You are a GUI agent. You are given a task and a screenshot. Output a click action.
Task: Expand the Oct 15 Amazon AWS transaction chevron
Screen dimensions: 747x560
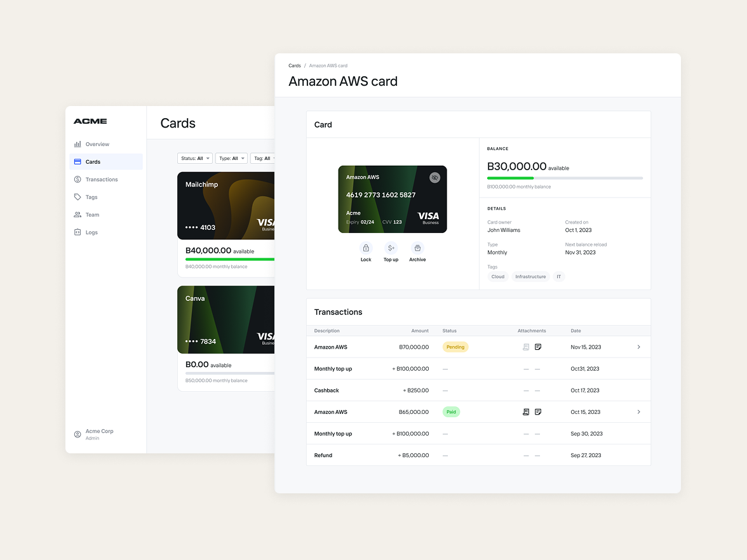[639, 412]
